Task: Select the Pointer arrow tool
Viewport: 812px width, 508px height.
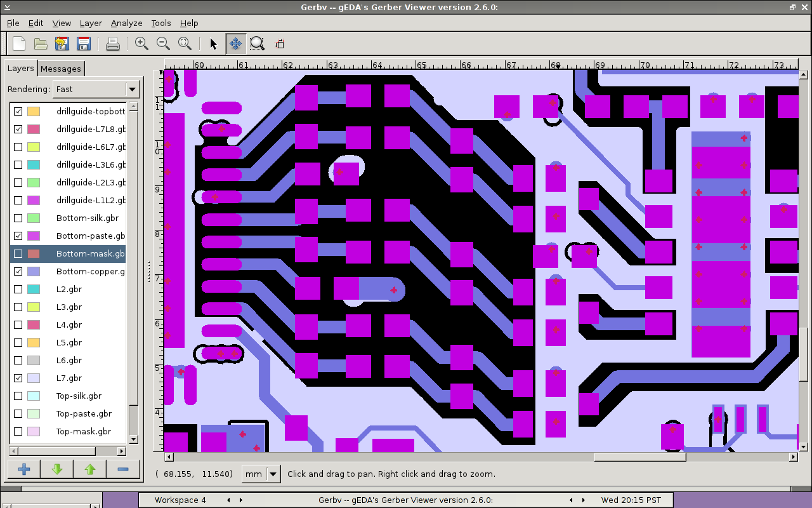Action: point(213,44)
